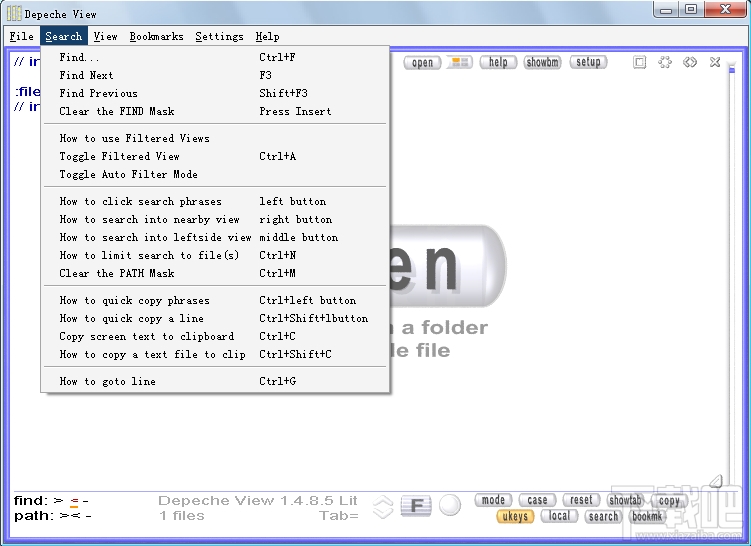Click the round white circle button
Image resolution: width=751 pixels, height=546 pixels.
pos(450,505)
